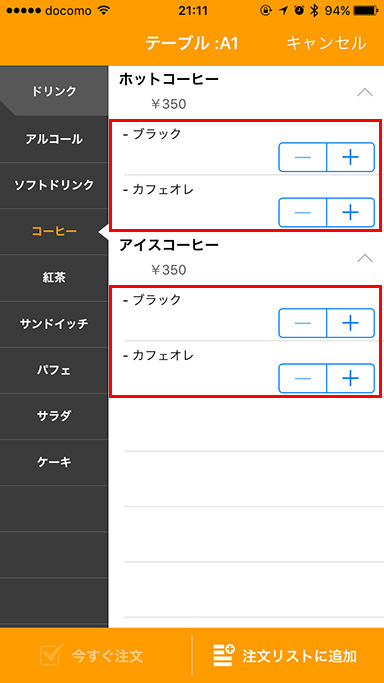Open the ドリンク top category

[x=54, y=91]
